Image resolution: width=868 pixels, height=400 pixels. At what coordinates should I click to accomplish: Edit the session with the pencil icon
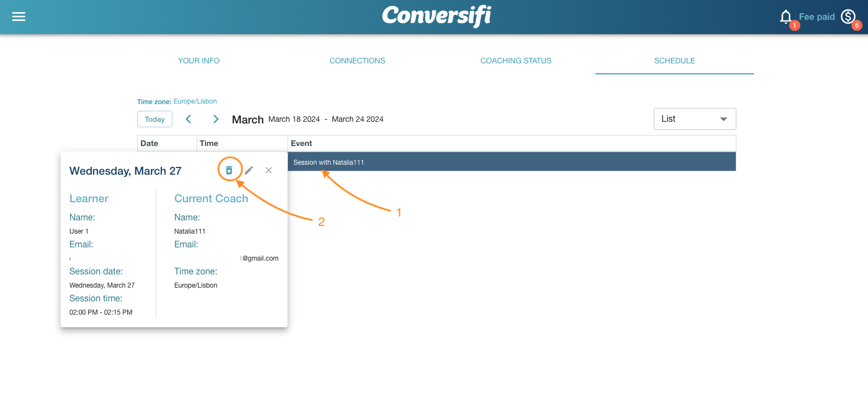coord(249,170)
